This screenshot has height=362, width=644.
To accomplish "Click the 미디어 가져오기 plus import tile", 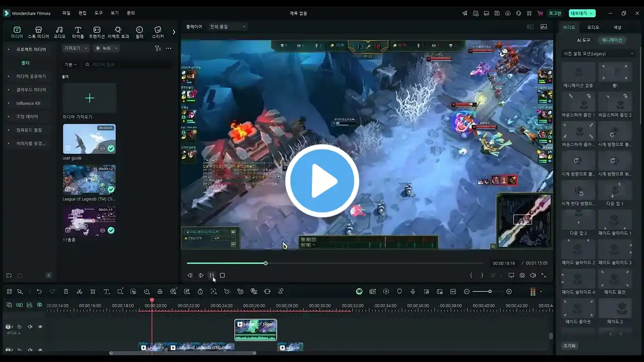I will click(90, 98).
